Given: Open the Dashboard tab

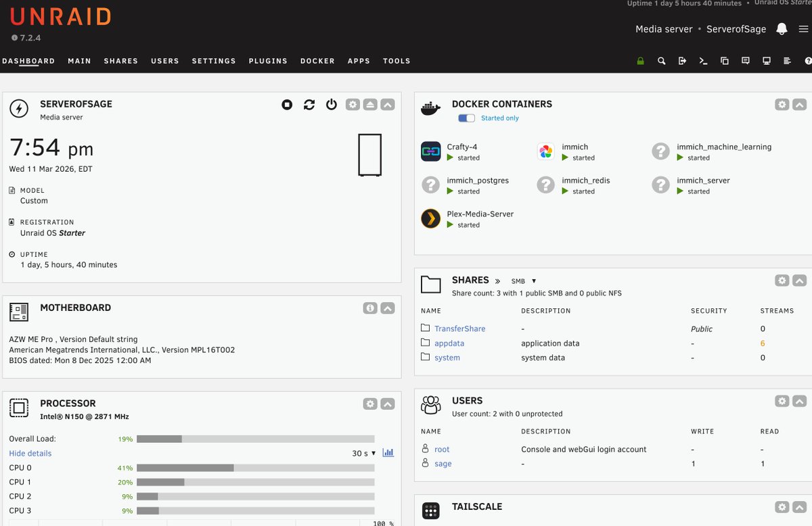Looking at the screenshot, I should 28,61.
